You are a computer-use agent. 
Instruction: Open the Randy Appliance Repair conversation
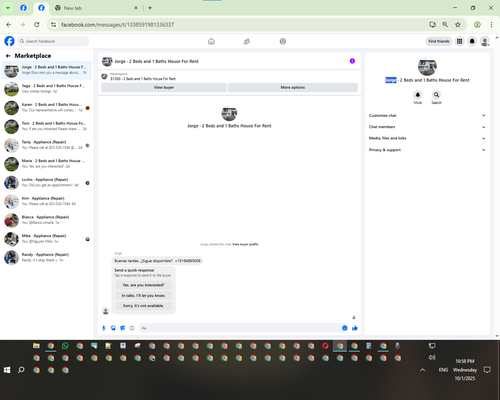47,257
